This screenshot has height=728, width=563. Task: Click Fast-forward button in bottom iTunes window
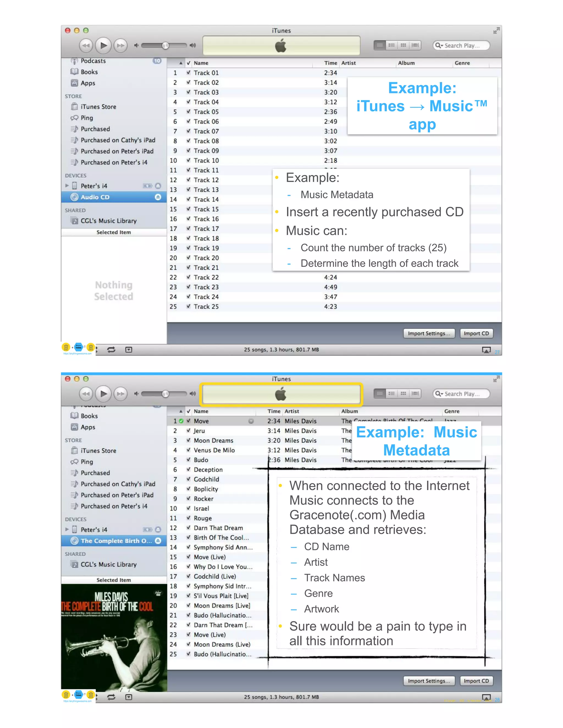click(120, 394)
